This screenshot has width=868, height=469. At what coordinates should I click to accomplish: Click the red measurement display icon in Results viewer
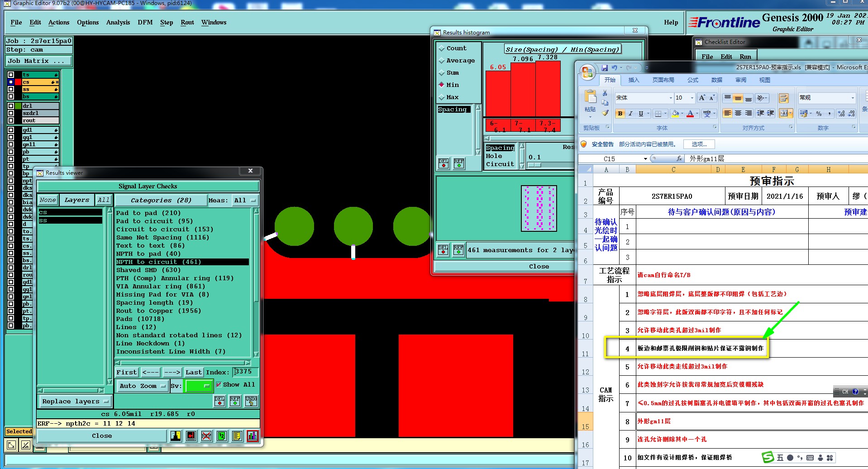[x=191, y=435]
